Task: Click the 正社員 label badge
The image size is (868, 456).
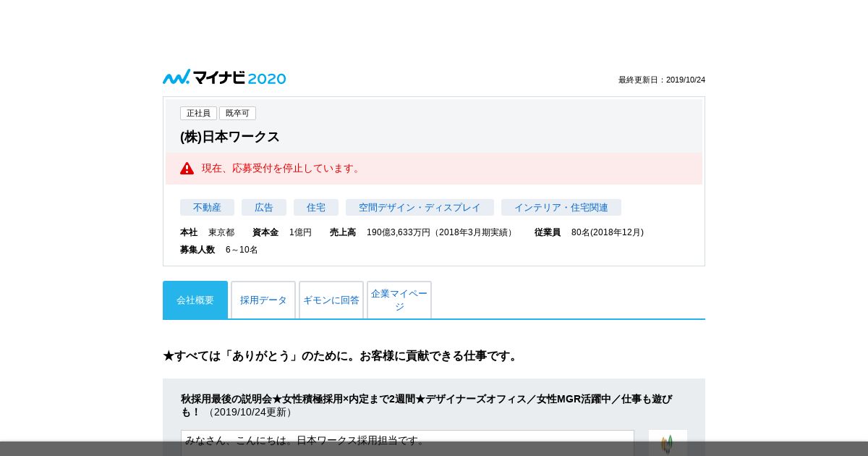Action: pyautogui.click(x=198, y=113)
